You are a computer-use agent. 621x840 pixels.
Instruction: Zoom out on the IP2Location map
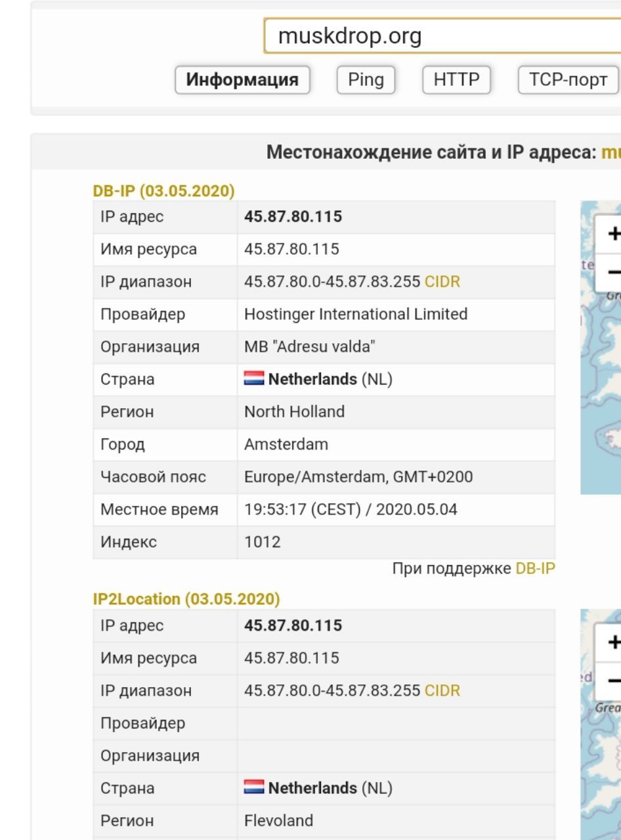[x=609, y=680]
